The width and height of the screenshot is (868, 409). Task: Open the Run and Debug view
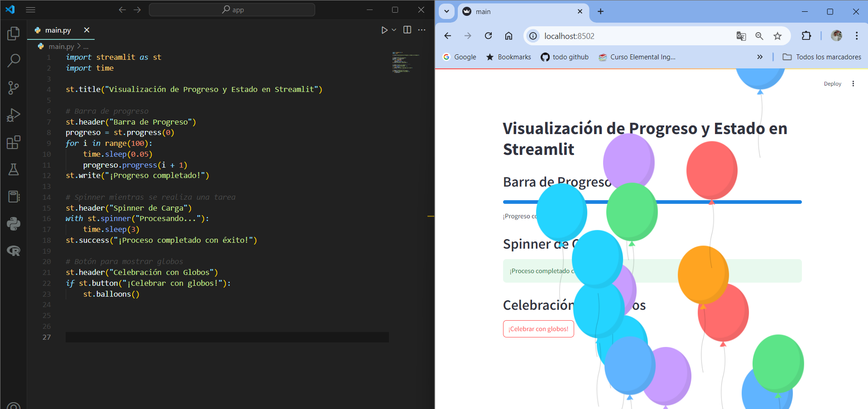[14, 115]
